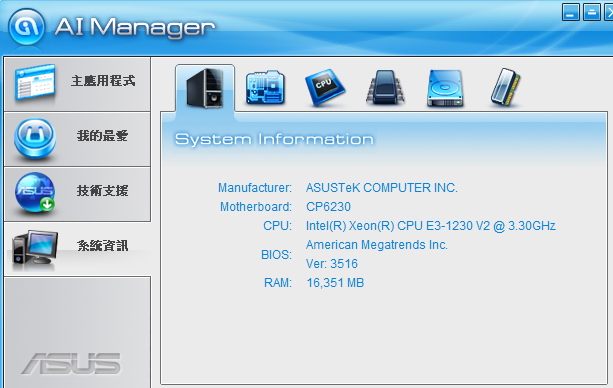
Task: Select the text ASUSTeK COMPUTER INC.
Action: [382, 188]
